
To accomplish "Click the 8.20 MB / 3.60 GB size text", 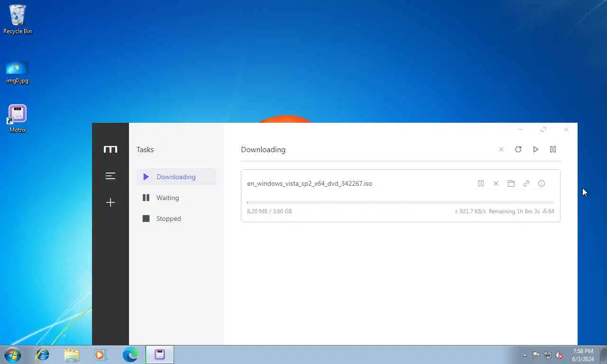I will (x=269, y=211).
